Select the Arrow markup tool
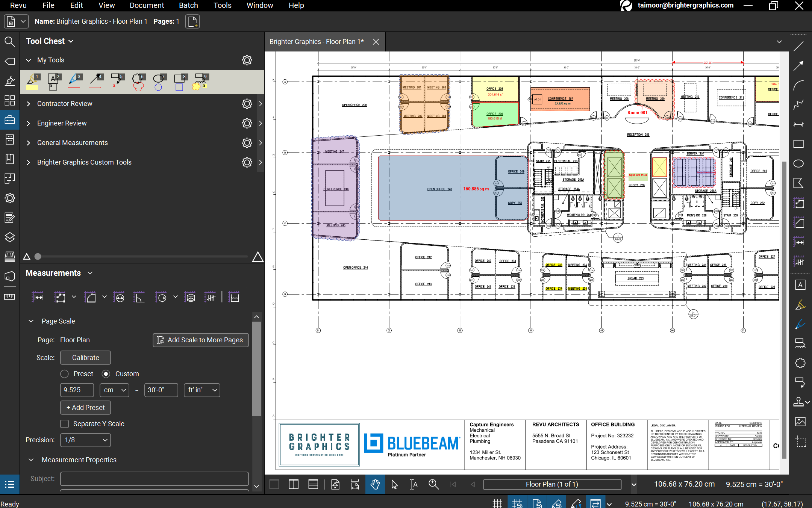The width and height of the screenshot is (812, 508). click(x=798, y=66)
